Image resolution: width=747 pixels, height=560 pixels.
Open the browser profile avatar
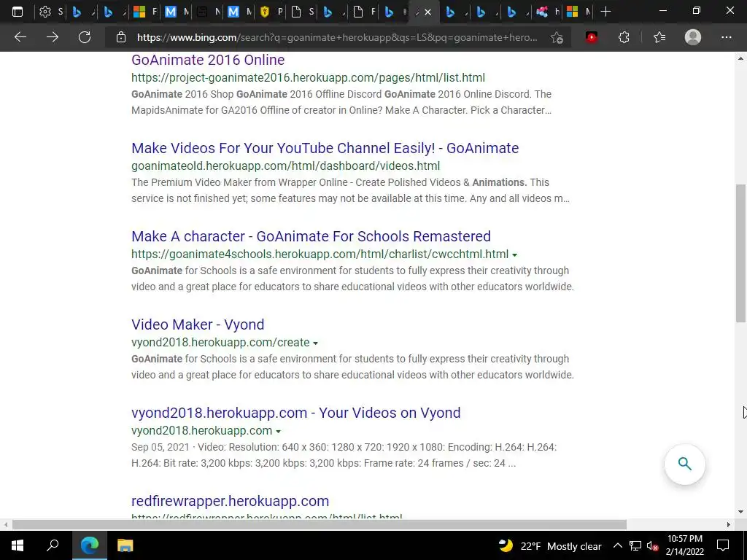tap(693, 37)
